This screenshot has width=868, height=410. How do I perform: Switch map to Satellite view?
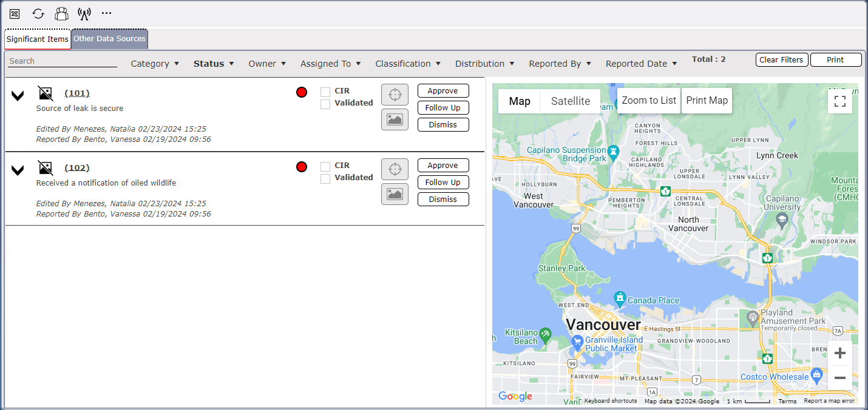[570, 101]
